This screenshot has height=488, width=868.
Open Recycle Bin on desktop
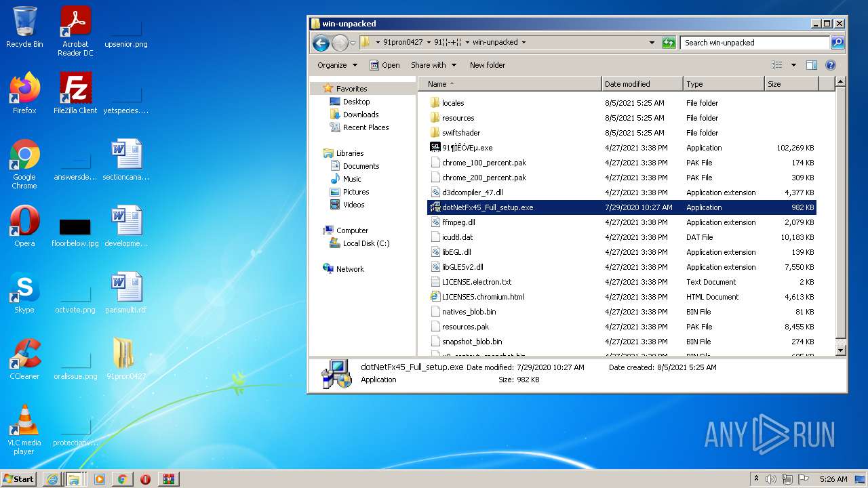(24, 27)
